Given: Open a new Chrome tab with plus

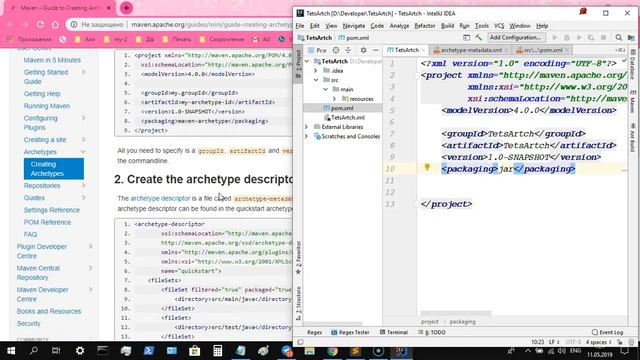Looking at the screenshot, I should click(x=126, y=8).
